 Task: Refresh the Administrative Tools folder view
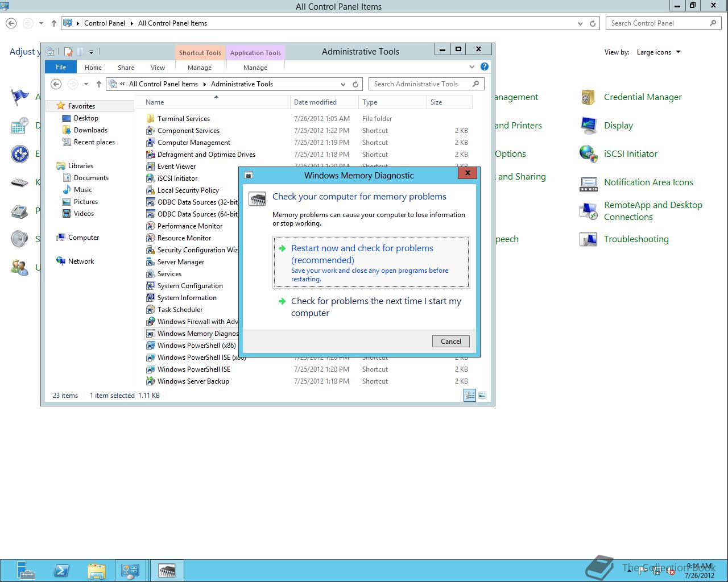click(x=355, y=84)
